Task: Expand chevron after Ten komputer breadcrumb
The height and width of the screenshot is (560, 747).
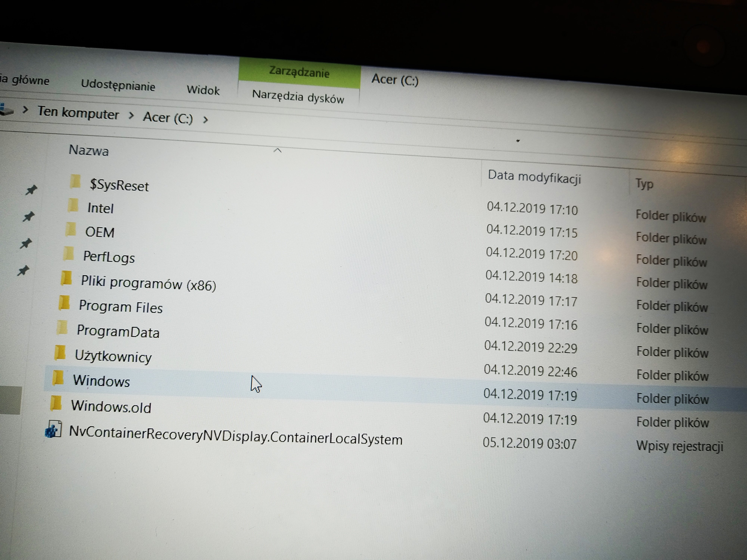Action: tap(131, 116)
